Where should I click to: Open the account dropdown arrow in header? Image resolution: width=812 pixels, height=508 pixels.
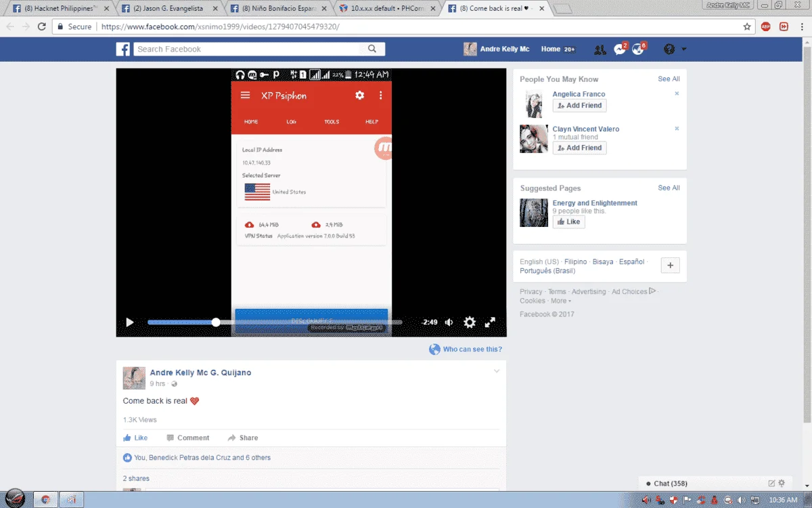coord(684,49)
